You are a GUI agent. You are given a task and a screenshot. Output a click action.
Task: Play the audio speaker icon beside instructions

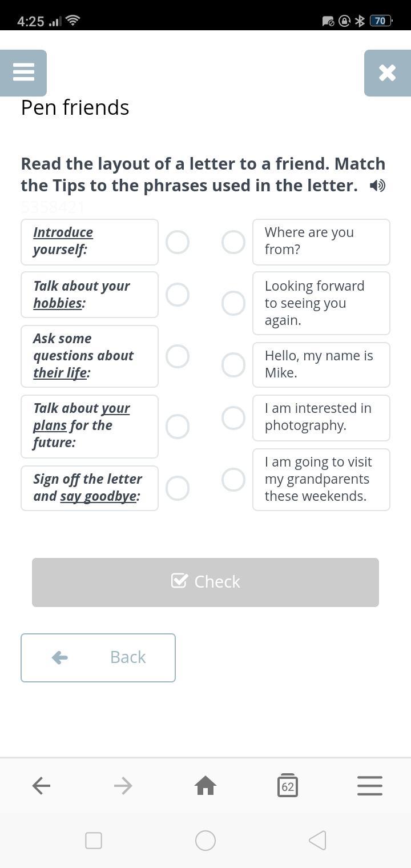point(377,186)
